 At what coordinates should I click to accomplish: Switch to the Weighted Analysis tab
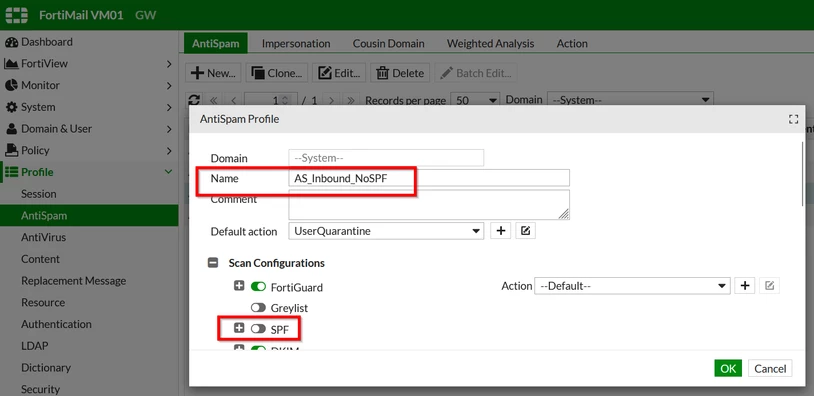click(x=490, y=44)
